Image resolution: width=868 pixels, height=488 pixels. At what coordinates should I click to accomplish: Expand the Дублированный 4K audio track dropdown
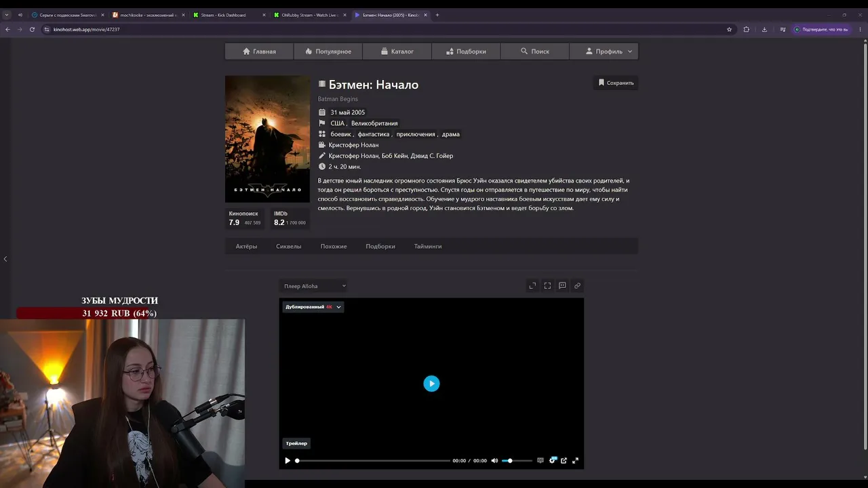(313, 307)
